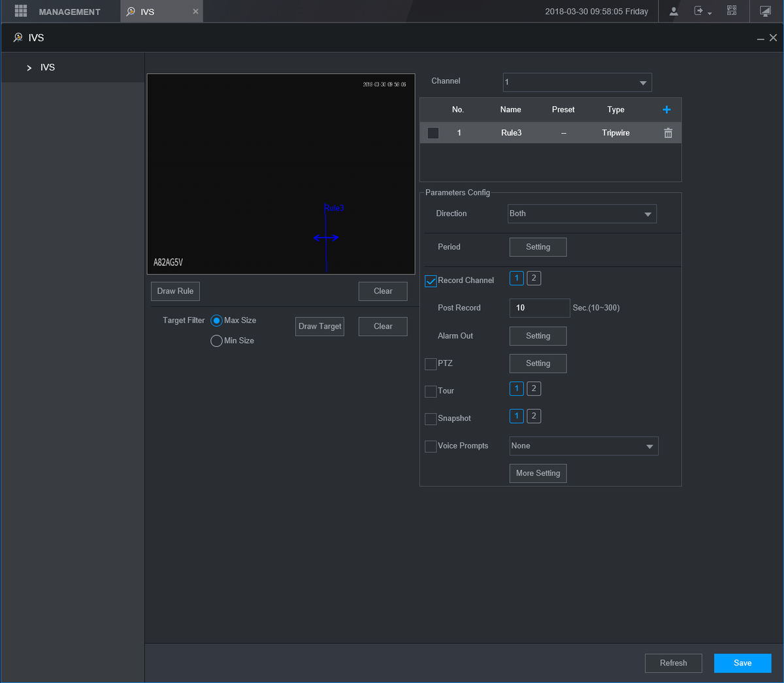Add a new rule with plus icon

666,110
